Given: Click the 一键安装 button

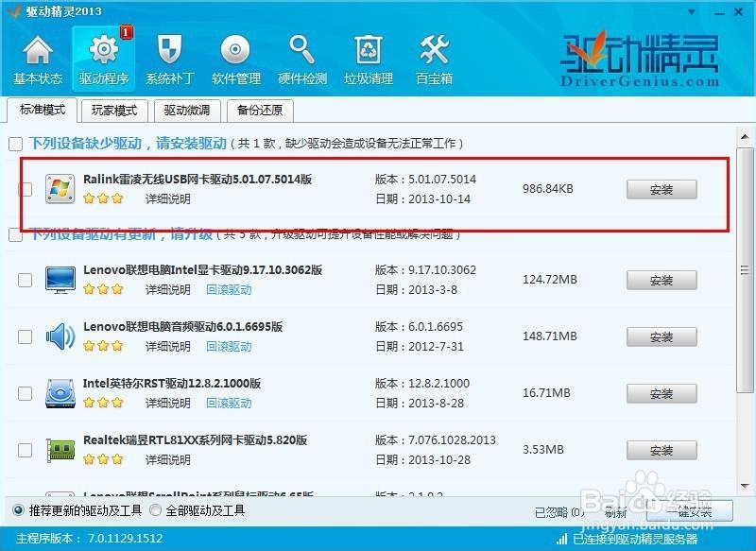Looking at the screenshot, I should [x=690, y=511].
